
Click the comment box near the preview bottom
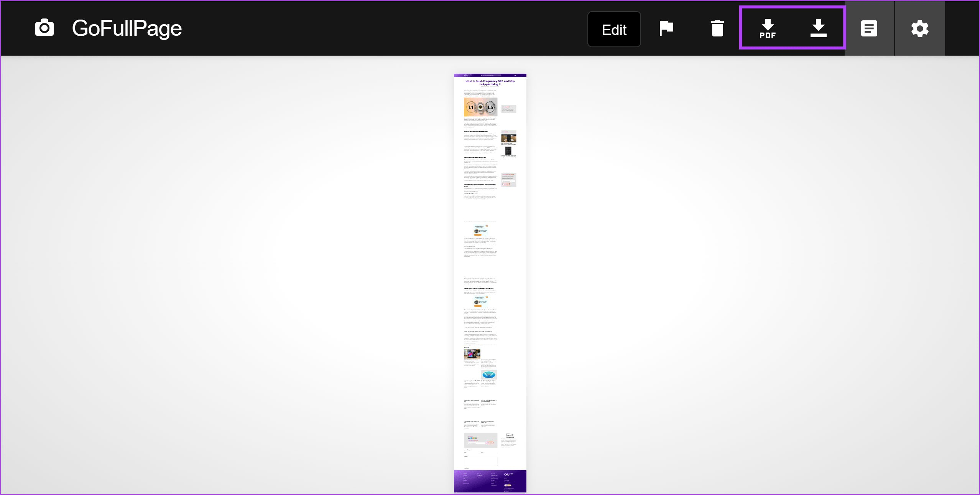480,461
